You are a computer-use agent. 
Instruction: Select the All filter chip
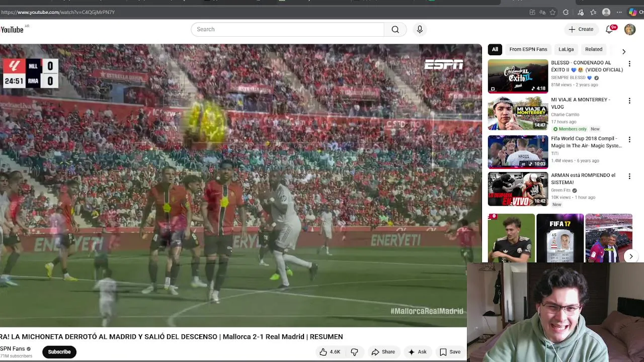coord(495,49)
